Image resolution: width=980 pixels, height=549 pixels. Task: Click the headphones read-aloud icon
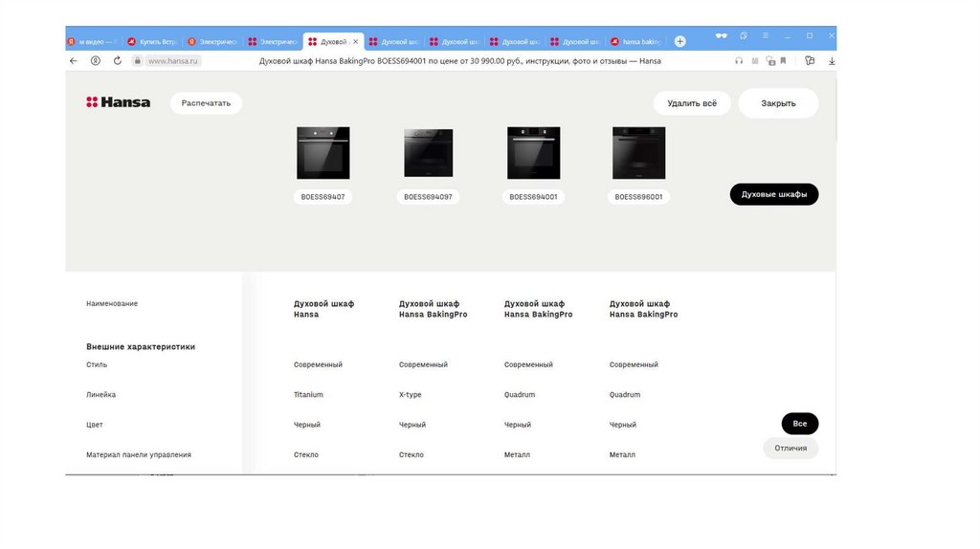(739, 61)
